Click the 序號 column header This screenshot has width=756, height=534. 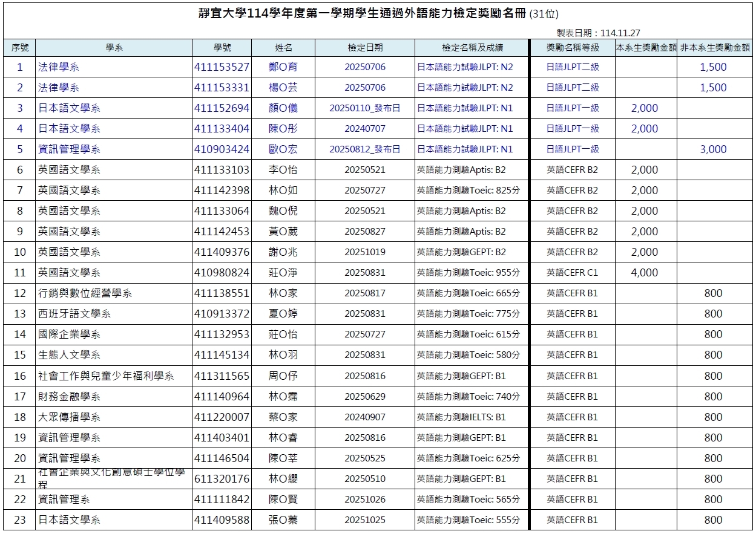(x=20, y=48)
